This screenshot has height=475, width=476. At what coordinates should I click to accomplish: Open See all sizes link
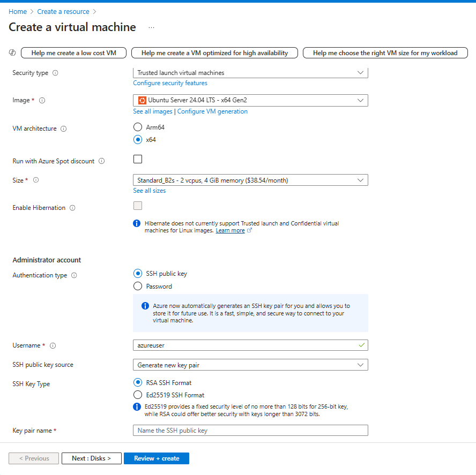point(150,191)
